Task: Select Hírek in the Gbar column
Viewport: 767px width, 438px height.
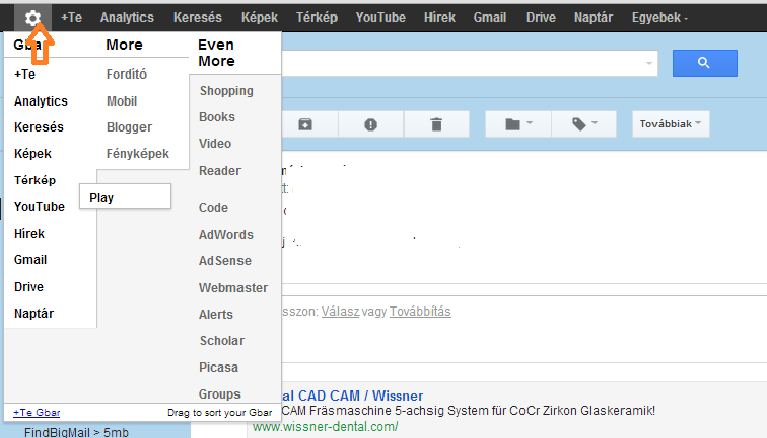Action: point(29,233)
